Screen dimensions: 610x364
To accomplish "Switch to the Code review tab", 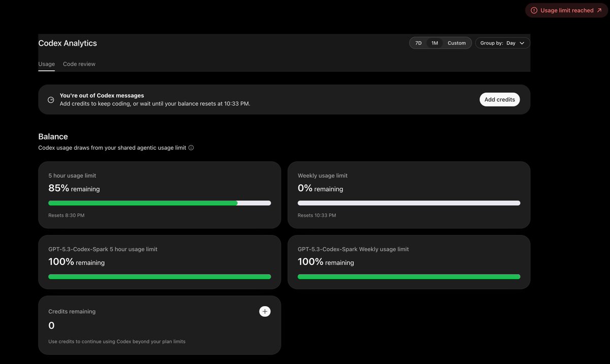I will (79, 64).
